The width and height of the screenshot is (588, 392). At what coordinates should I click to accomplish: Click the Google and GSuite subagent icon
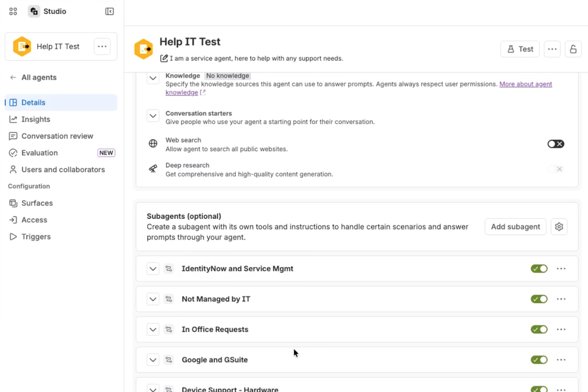pyautogui.click(x=169, y=360)
